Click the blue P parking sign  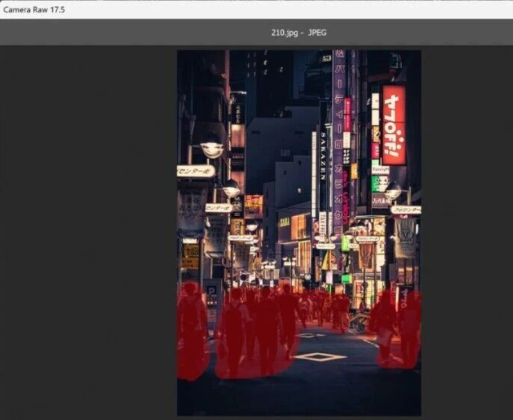pyautogui.click(x=212, y=292)
